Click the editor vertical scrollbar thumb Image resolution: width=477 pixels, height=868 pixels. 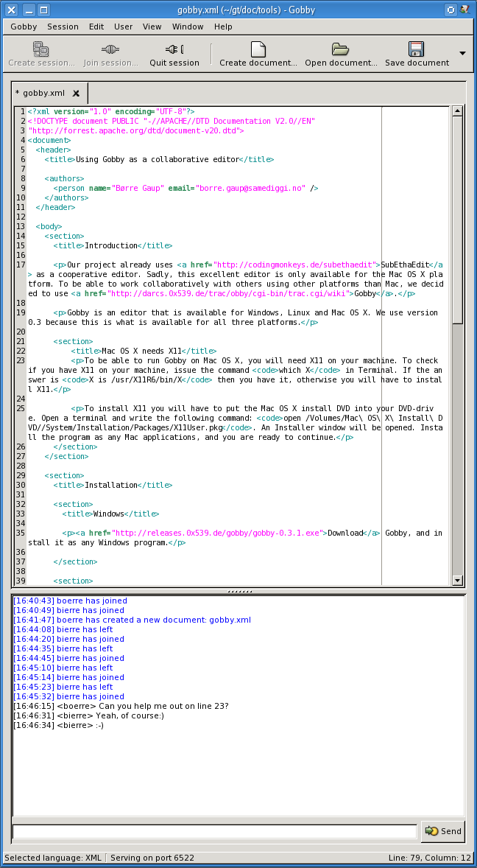457,220
